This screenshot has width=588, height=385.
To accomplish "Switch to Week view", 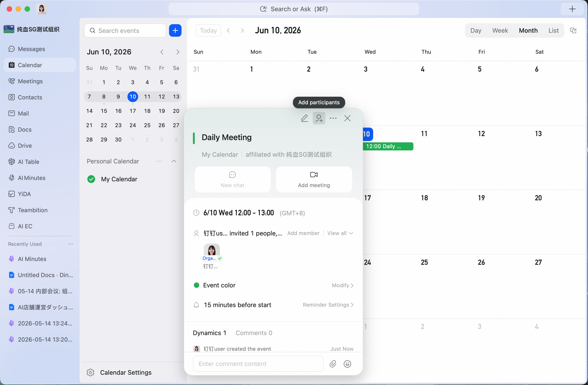I will click(x=500, y=30).
